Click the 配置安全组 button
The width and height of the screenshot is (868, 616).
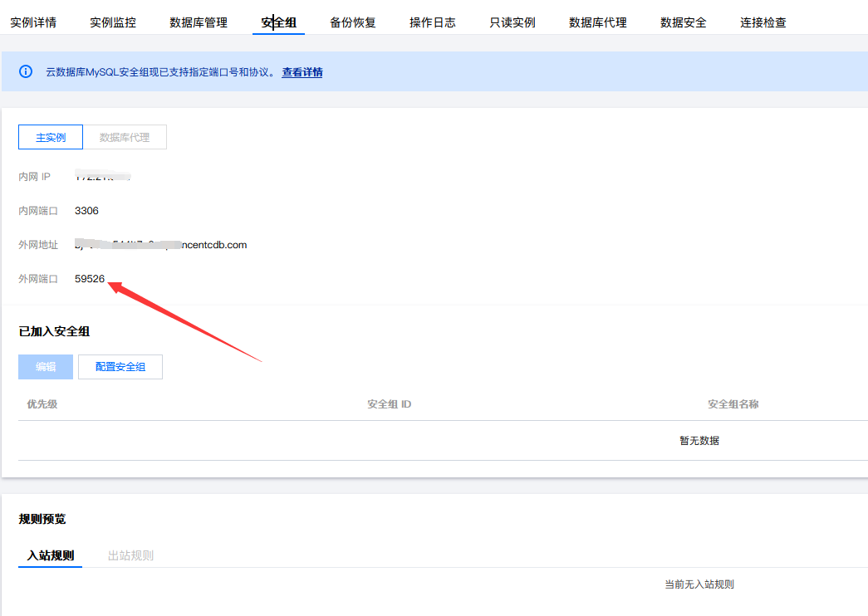120,367
